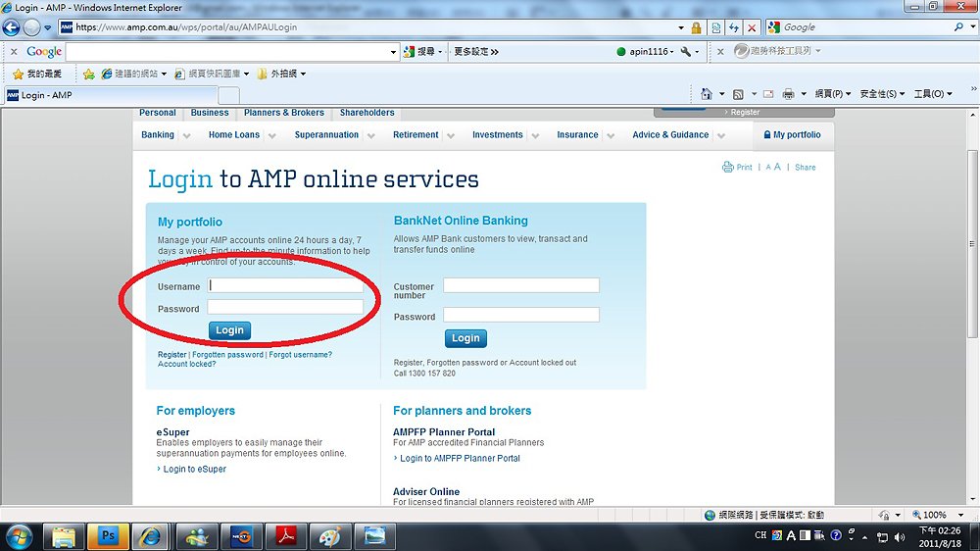Click the Customer number field
The width and height of the screenshot is (980, 551).
click(521, 286)
